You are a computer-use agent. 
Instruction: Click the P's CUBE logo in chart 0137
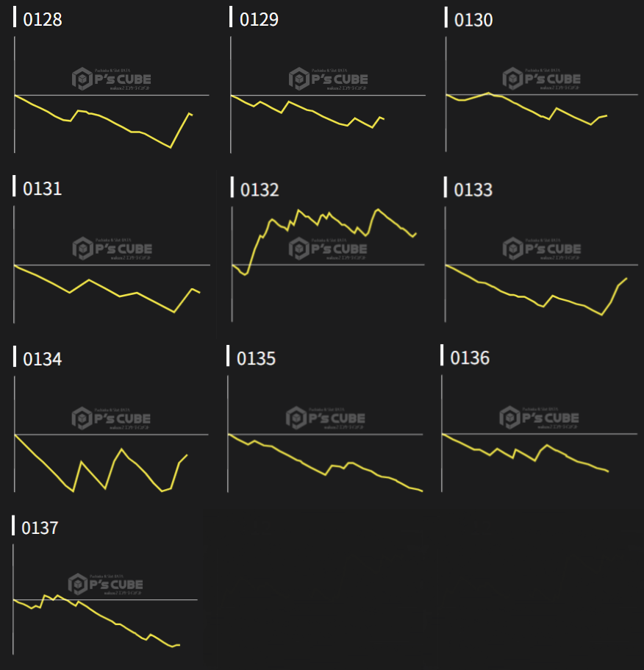(105, 585)
